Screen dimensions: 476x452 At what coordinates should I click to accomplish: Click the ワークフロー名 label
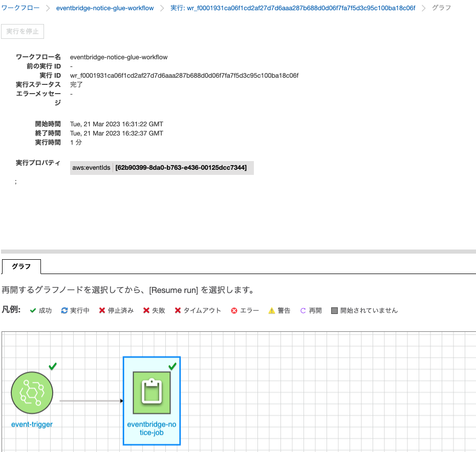click(x=38, y=57)
